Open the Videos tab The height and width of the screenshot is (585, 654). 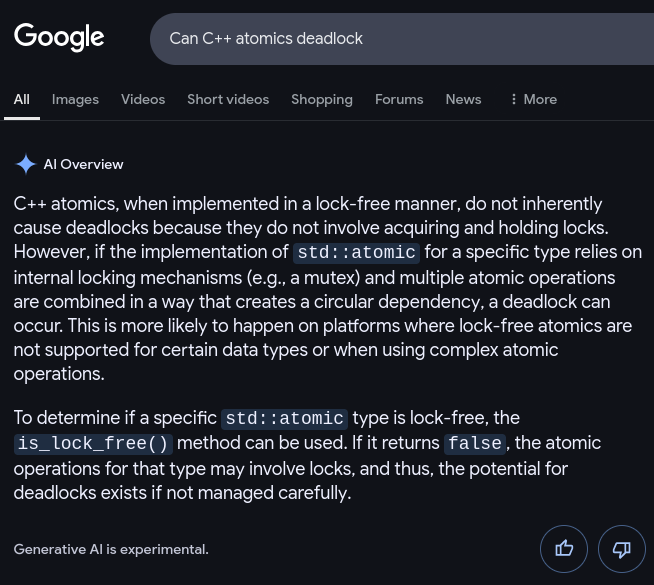143,99
